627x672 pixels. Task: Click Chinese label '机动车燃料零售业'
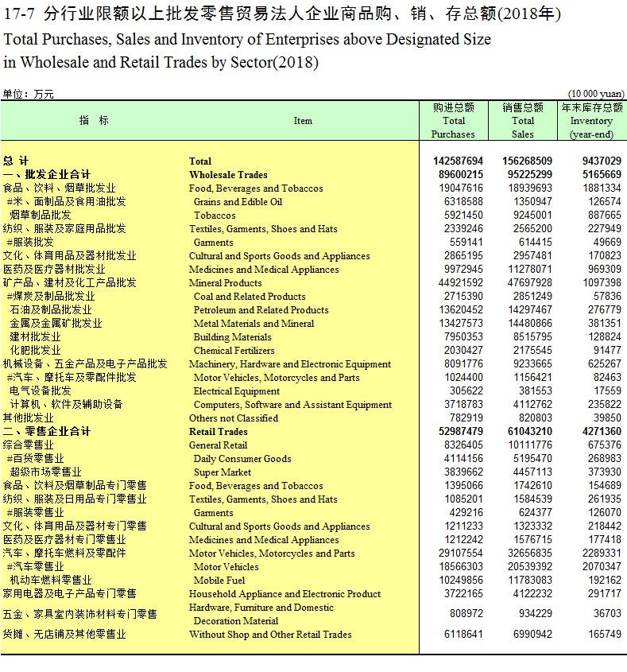(x=51, y=581)
